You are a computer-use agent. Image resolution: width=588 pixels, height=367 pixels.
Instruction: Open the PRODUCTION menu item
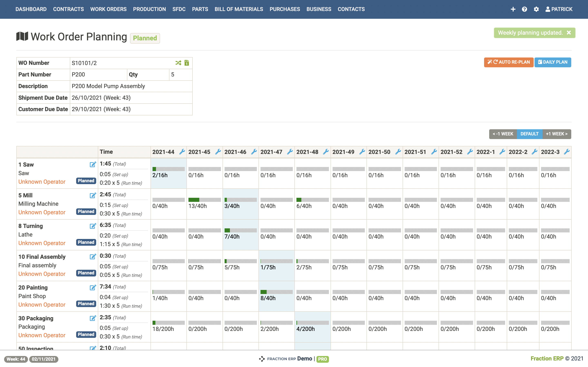[x=150, y=9]
